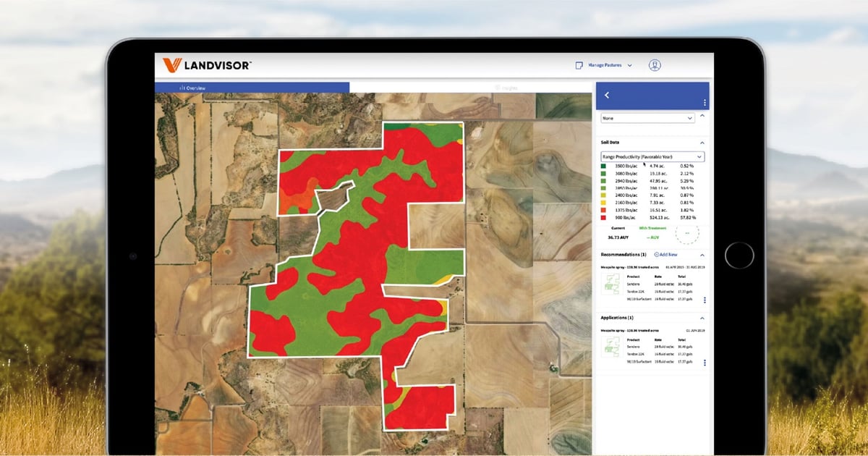868x456 pixels.
Task: Select the 3500 lbs/ac dark green swatch
Action: [605, 166]
